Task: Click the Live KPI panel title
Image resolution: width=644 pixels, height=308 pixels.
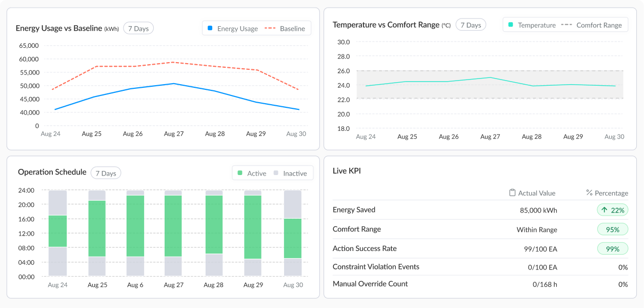Action: pyautogui.click(x=347, y=171)
